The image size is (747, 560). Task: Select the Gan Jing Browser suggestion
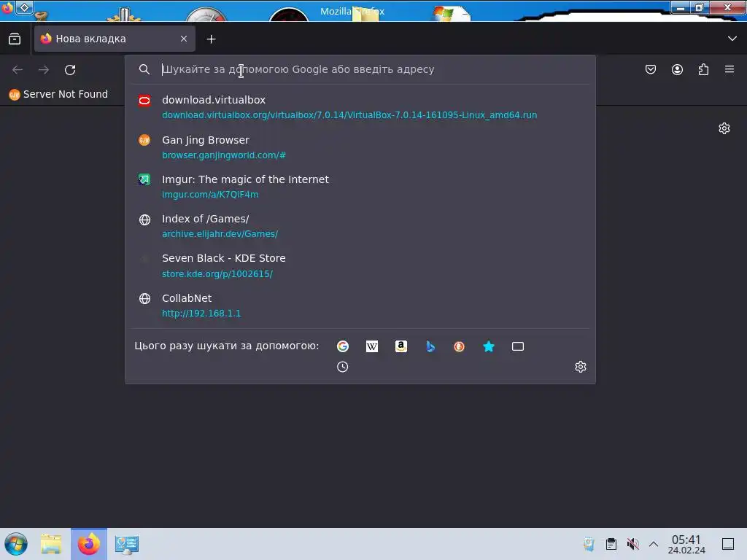tap(360, 147)
